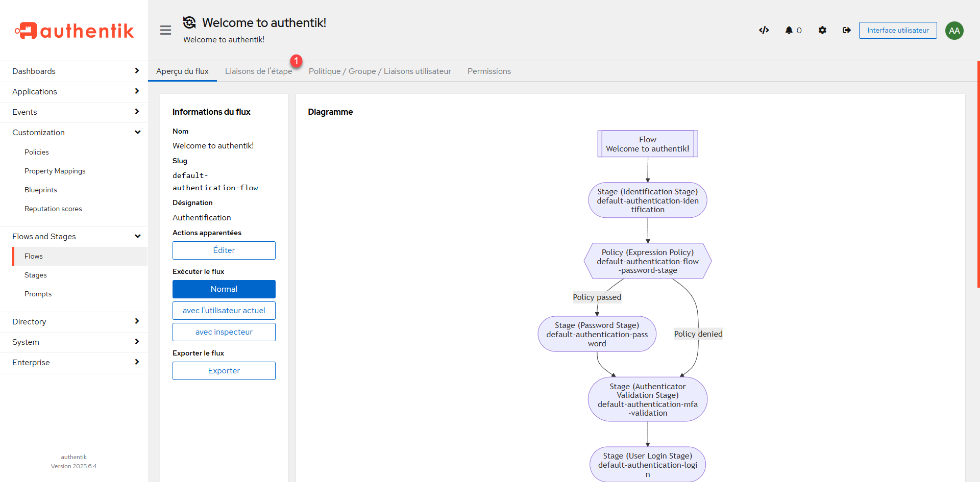Click the Password Stage diagram node
This screenshot has width=980, height=482.
pos(597,334)
